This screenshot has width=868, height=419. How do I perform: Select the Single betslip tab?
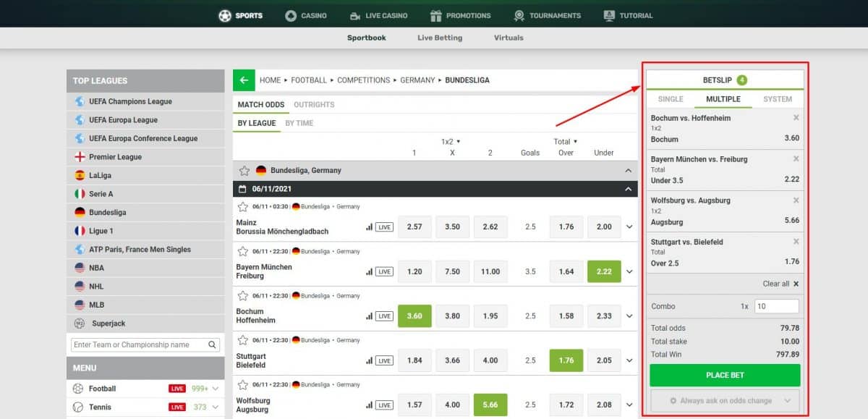(671, 99)
